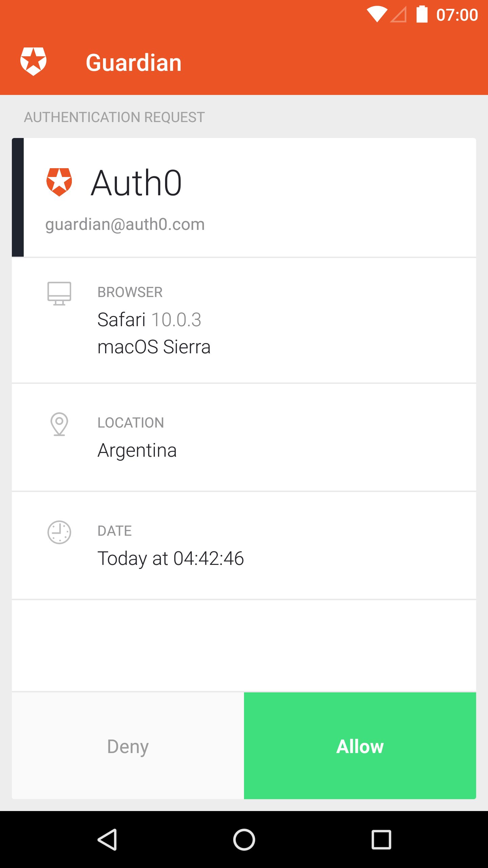This screenshot has width=488, height=868.
Task: Tap the Auth0 orange shield icon
Action: point(59,182)
